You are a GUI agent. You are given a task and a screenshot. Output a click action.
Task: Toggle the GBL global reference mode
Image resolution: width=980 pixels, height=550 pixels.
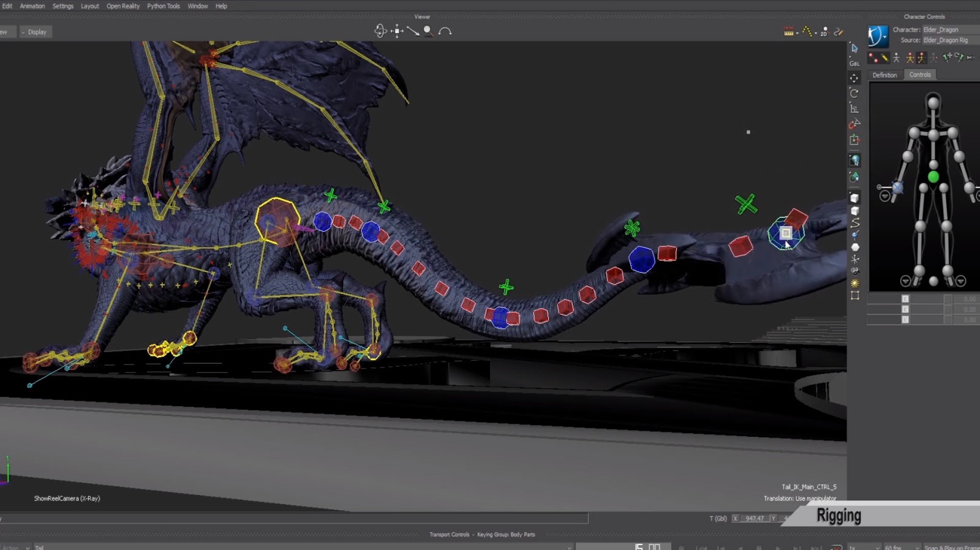[854, 63]
